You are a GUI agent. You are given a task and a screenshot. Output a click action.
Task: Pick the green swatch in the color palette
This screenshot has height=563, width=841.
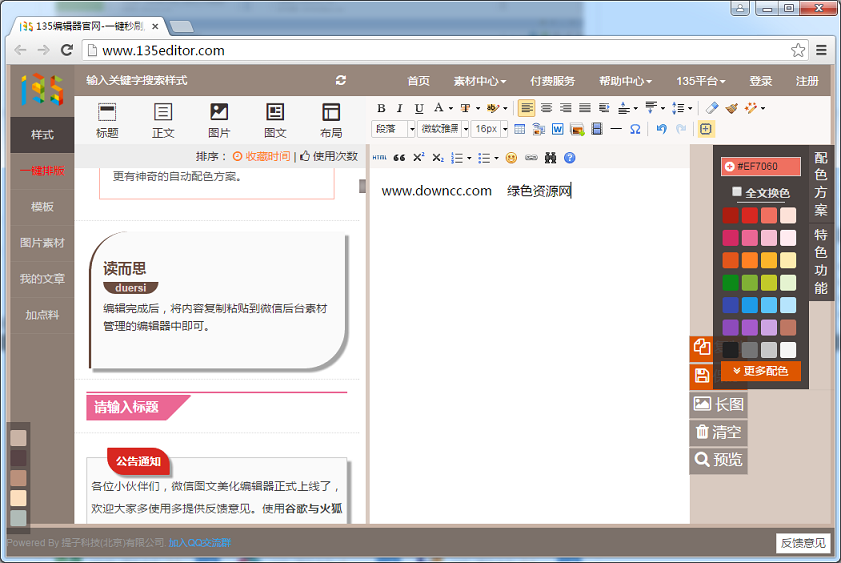[x=731, y=283]
